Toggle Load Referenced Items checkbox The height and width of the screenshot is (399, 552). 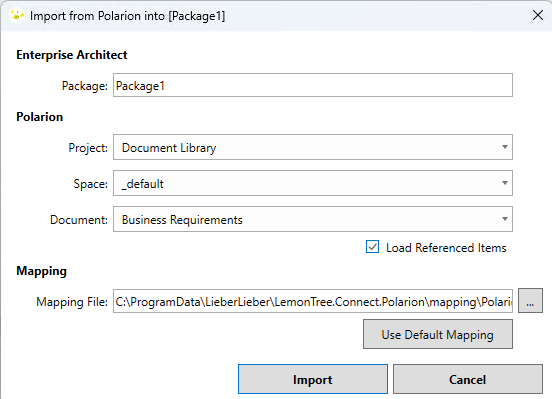click(372, 247)
